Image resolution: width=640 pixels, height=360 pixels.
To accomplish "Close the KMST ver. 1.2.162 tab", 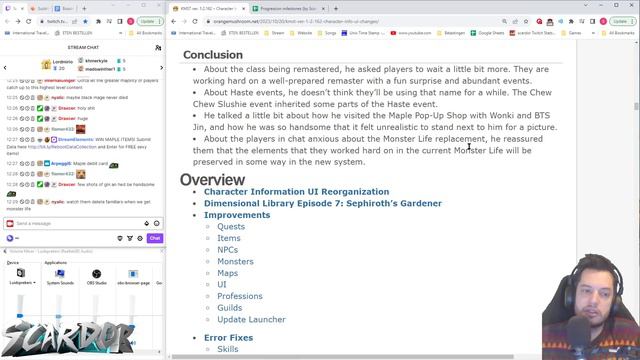I will click(x=244, y=8).
